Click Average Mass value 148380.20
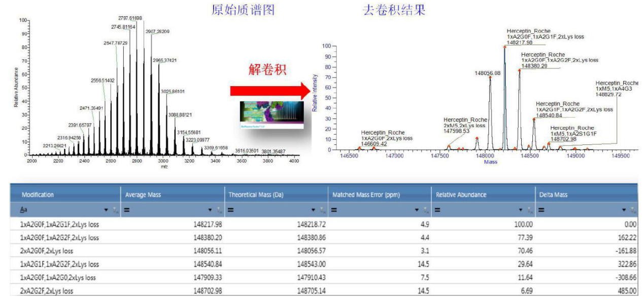Viewport: 644px width, 300px height. point(208,238)
